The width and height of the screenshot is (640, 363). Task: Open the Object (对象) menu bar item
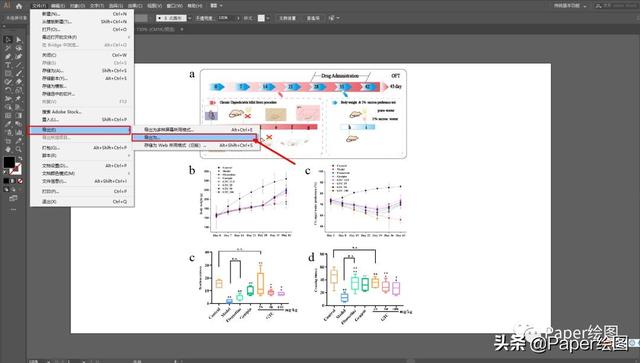tap(77, 6)
